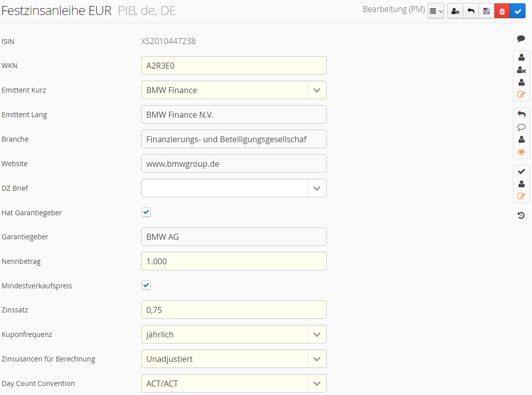Screen dimensions: 532x395
Task: Open Zinsusancen für Berechnung dropdown
Action: (316, 359)
